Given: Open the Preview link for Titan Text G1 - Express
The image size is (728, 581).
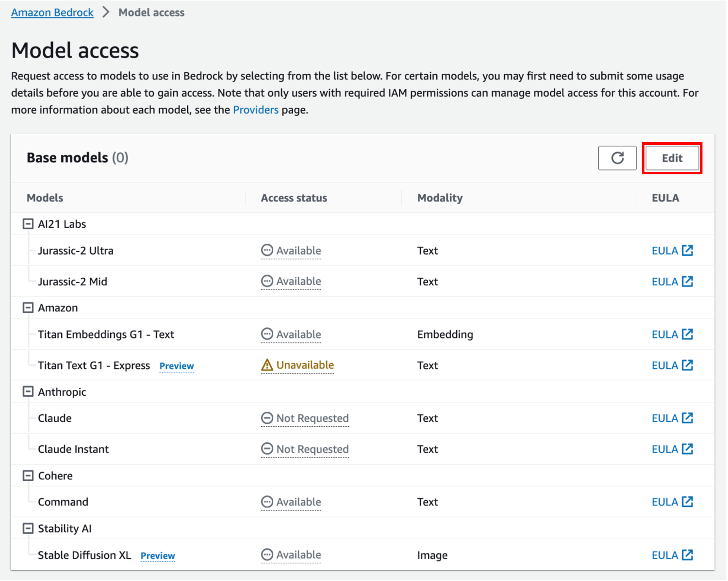Looking at the screenshot, I should coord(176,366).
